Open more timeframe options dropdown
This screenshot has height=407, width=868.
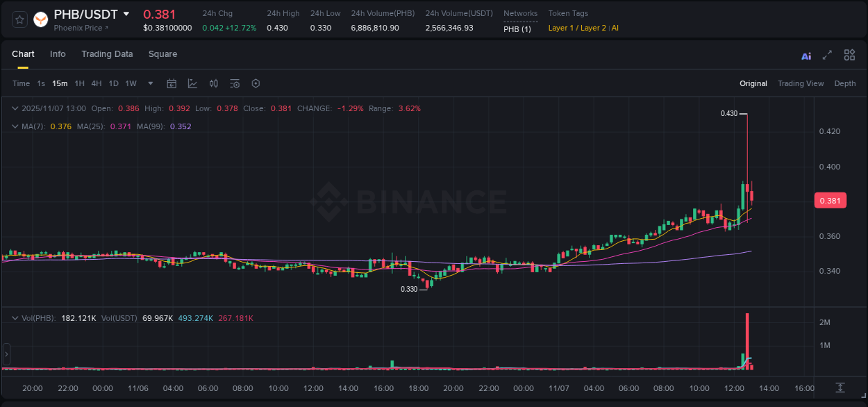click(x=150, y=83)
